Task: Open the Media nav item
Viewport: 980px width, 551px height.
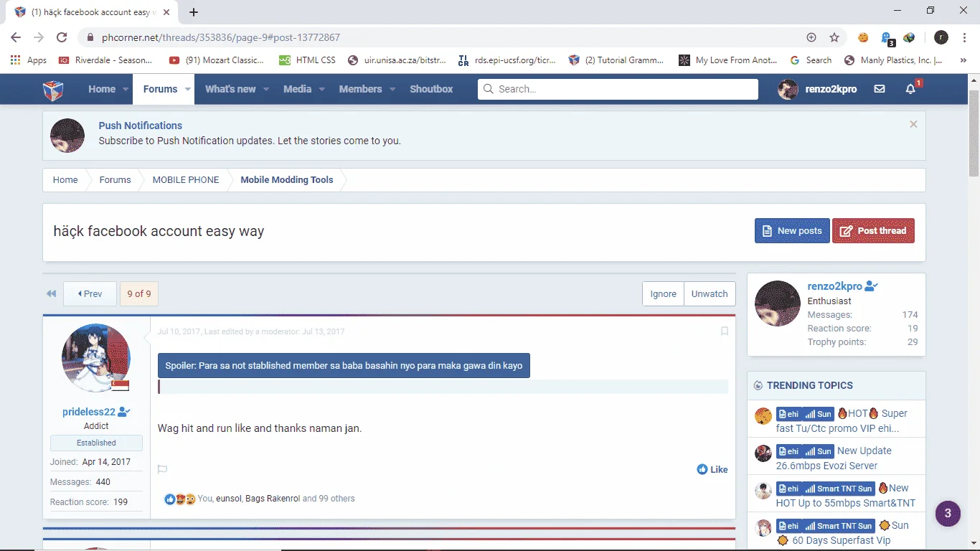Action: tap(297, 89)
